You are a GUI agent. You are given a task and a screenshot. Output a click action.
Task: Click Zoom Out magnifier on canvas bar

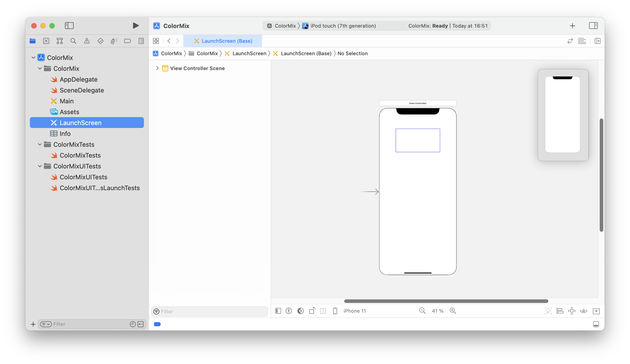click(x=422, y=311)
